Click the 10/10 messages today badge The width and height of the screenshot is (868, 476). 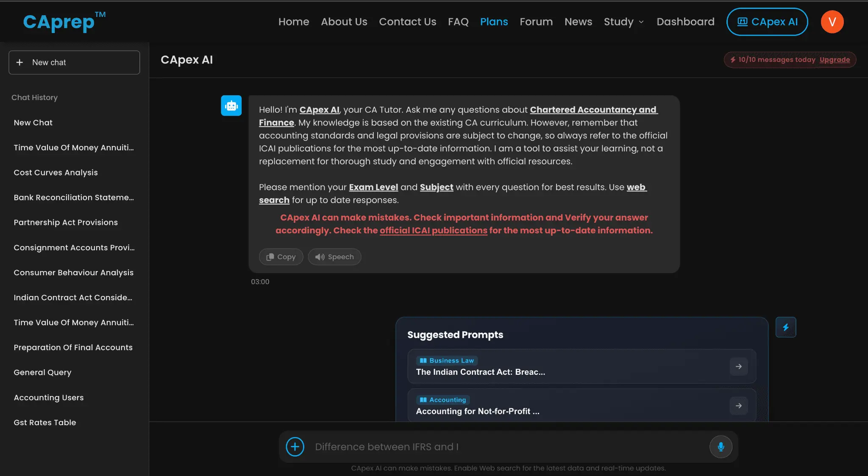coord(790,60)
